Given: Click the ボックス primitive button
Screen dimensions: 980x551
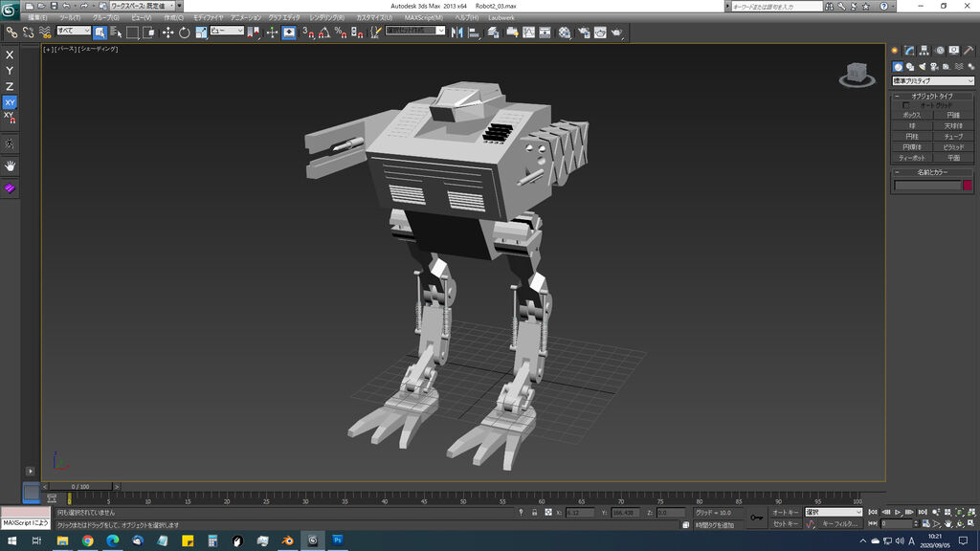Looking at the screenshot, I should tap(912, 115).
